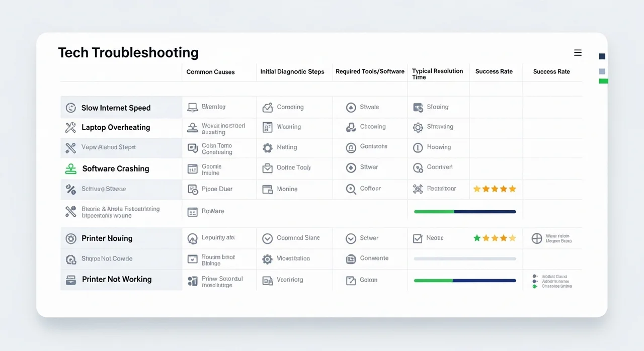Click the magnifier icon next to Cofloor
This screenshot has width=644, height=351.
pos(351,189)
